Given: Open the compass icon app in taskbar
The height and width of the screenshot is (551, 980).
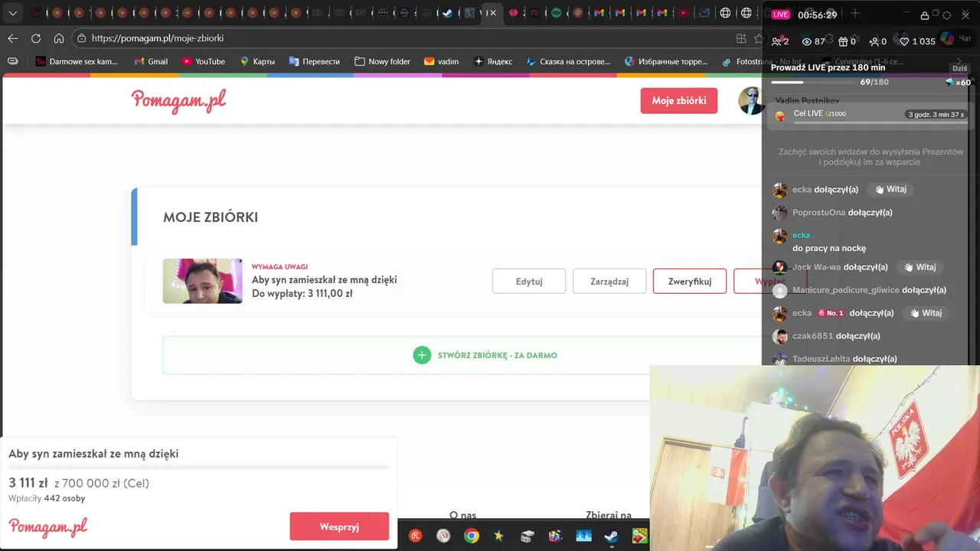Looking at the screenshot, I should coord(443,536).
